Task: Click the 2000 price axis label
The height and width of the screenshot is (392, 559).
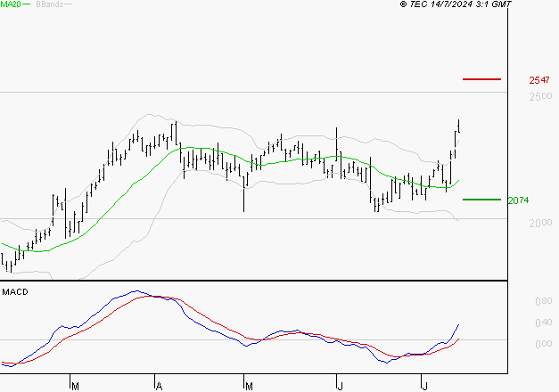Action: click(540, 223)
